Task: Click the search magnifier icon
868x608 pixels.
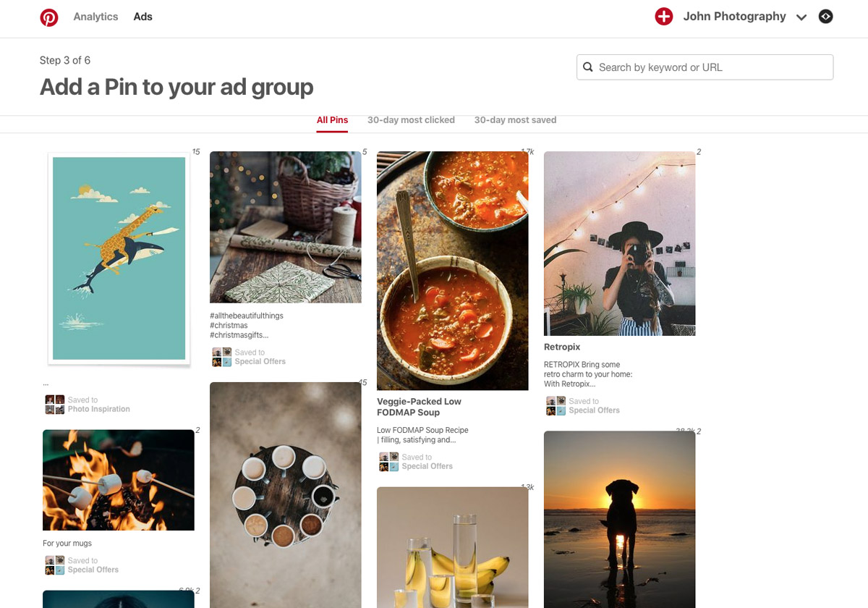Action: coord(588,67)
